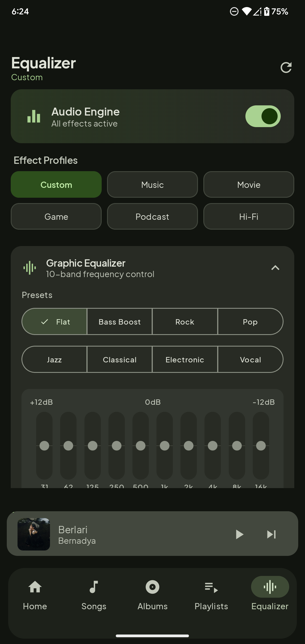Open the Berlari album art thumbnail
305x644 pixels.
click(x=34, y=534)
